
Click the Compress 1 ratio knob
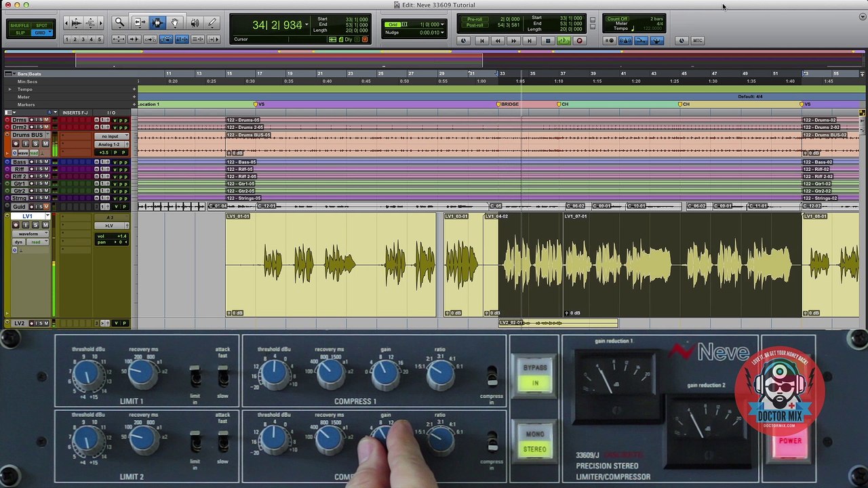click(x=439, y=374)
